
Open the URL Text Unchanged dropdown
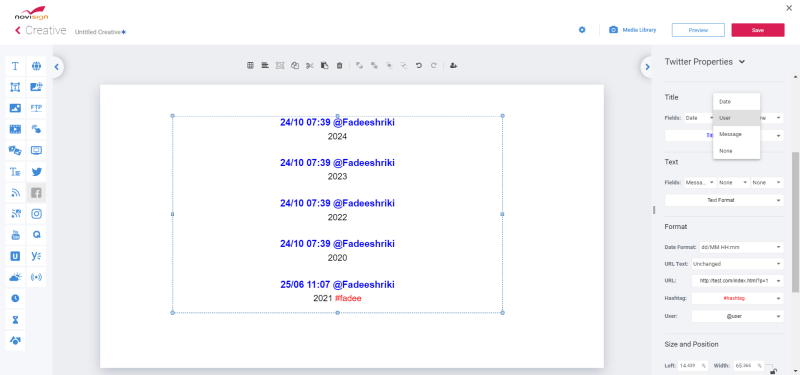click(x=737, y=264)
